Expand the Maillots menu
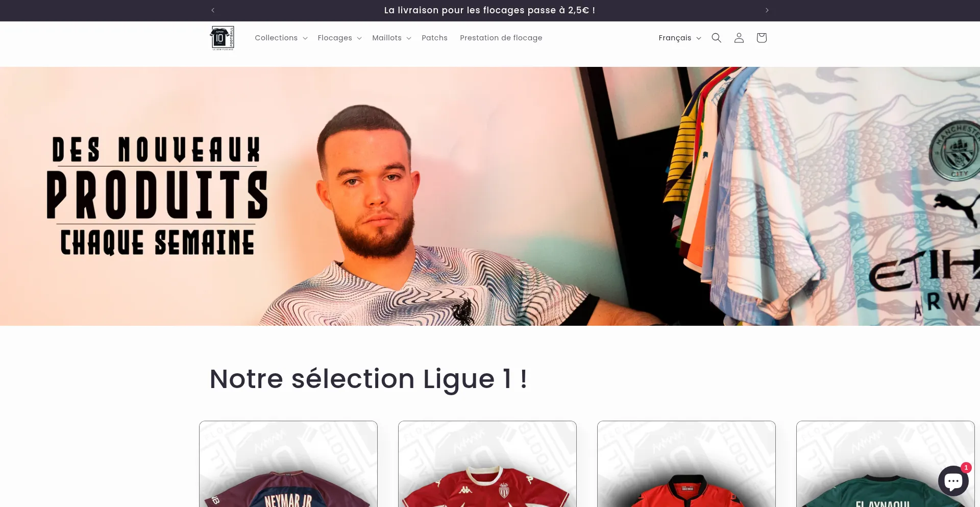This screenshot has width=980, height=507. click(391, 38)
